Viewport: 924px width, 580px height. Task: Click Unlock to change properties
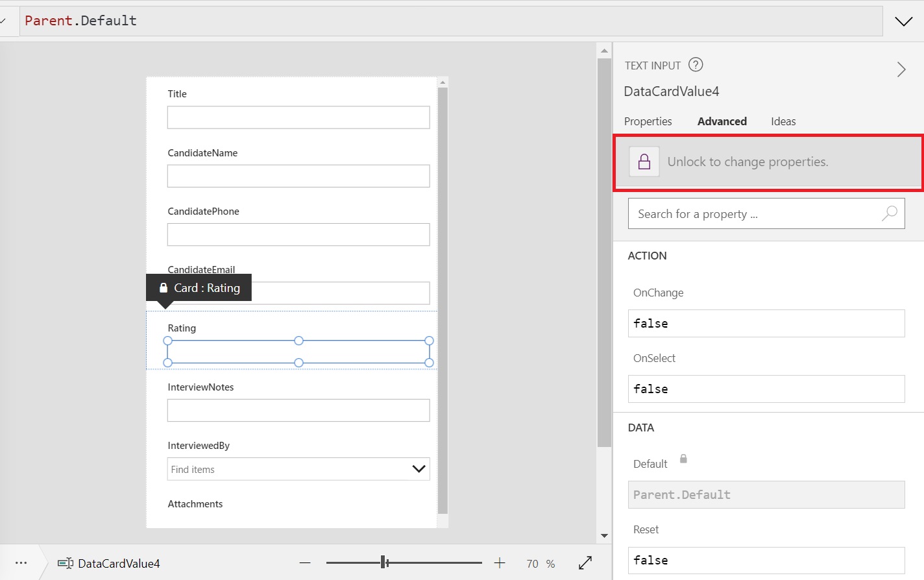click(x=748, y=162)
